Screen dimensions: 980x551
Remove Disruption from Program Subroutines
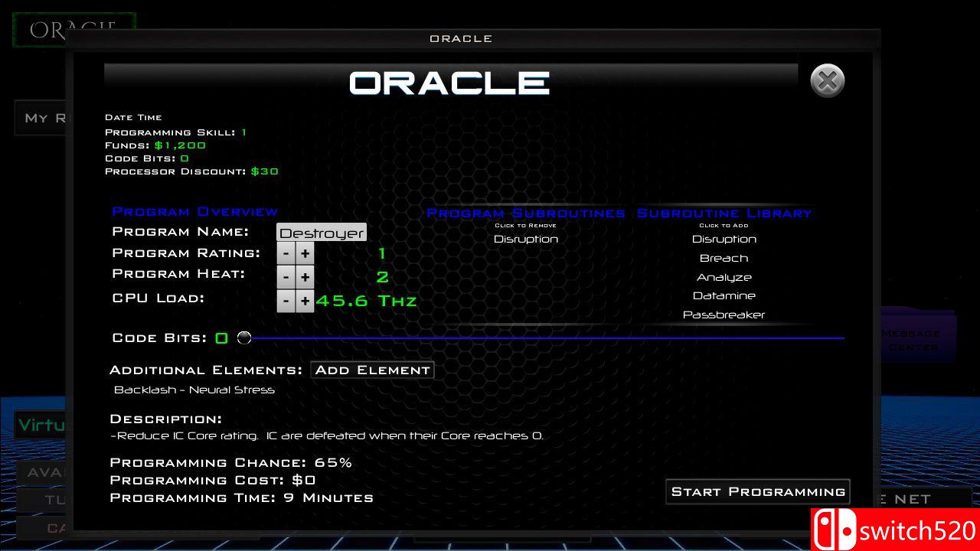click(x=525, y=239)
